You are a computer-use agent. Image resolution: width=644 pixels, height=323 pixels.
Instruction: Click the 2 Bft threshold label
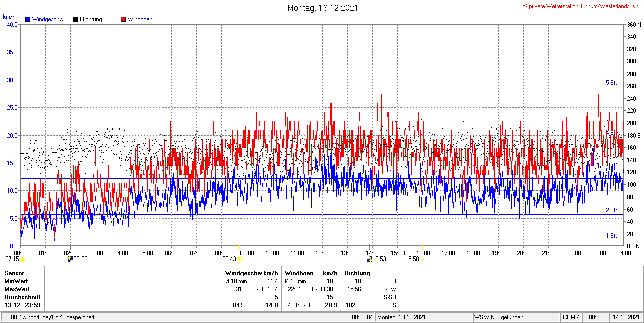[x=611, y=210]
